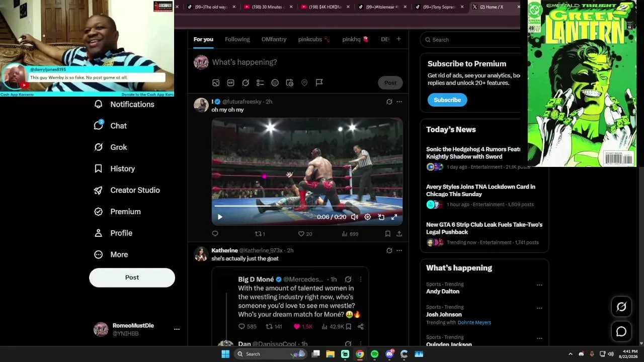Unlike the Big D Moné quoted post
The width and height of the screenshot is (644, 362).
point(303,327)
